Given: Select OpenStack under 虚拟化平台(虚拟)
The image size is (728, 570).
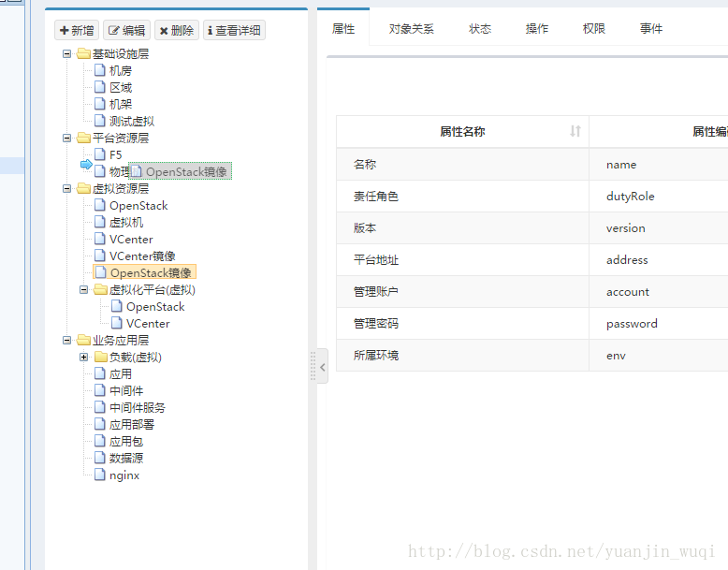Looking at the screenshot, I should (155, 307).
